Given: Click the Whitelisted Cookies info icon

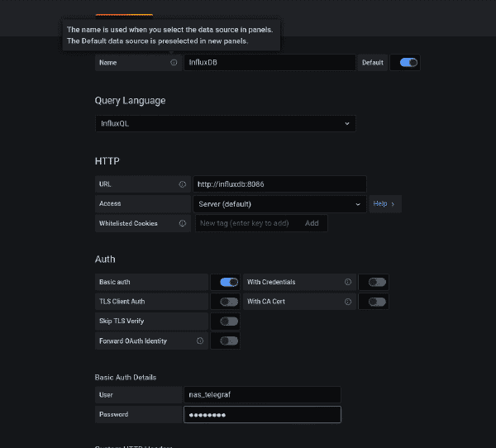Looking at the screenshot, I should (183, 223).
